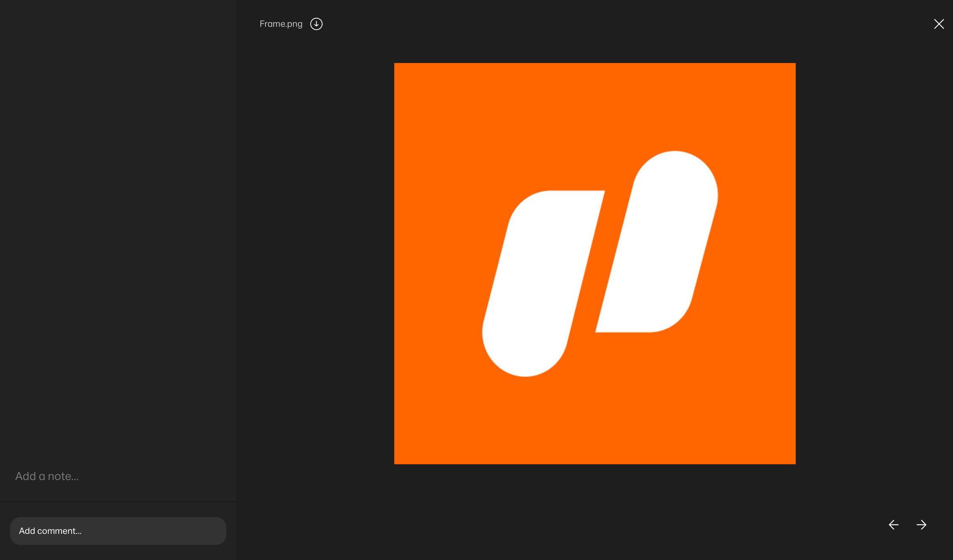Go to the previous image arrow
Screen dimensions: 953x560
[x=893, y=525]
